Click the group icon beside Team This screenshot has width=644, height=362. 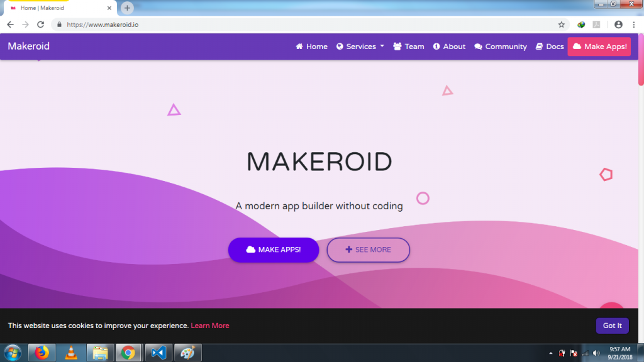(x=397, y=47)
